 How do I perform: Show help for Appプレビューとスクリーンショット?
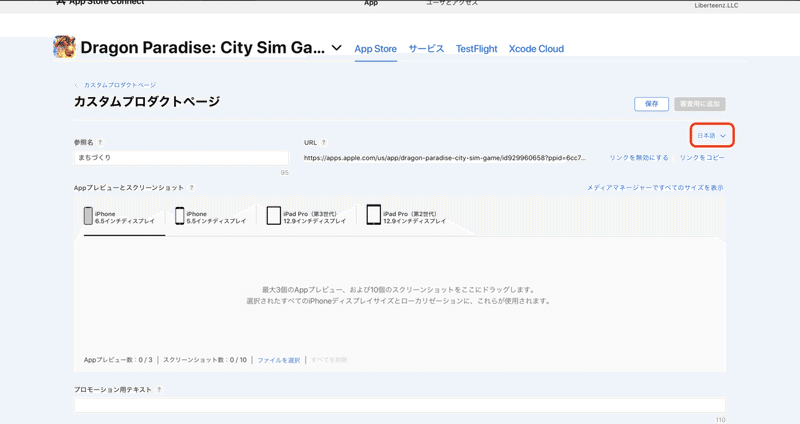[x=192, y=188]
